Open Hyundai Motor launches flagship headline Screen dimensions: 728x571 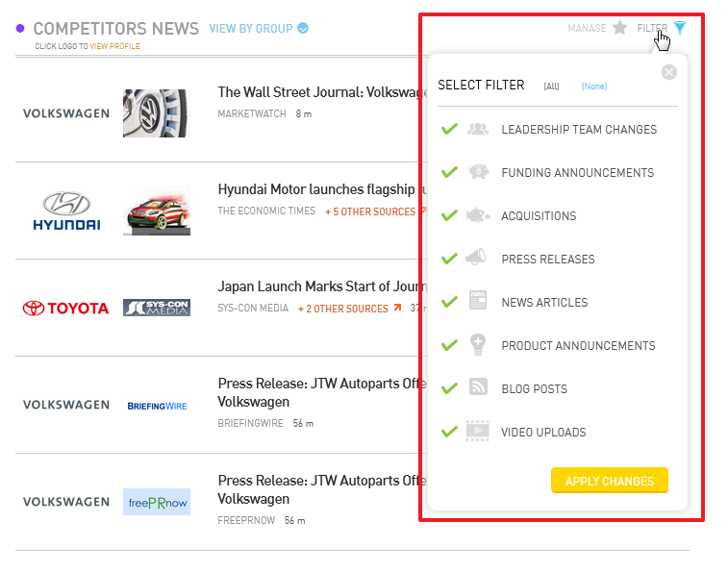(322, 189)
